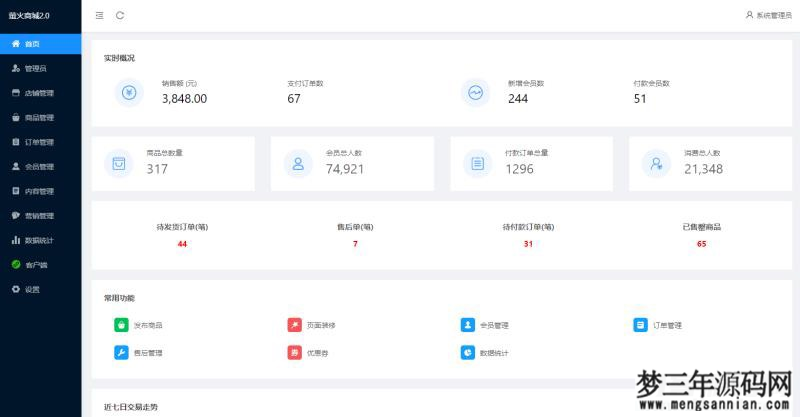Click the refresh page icon in top bar
The height and width of the screenshot is (417, 800).
[x=120, y=15]
